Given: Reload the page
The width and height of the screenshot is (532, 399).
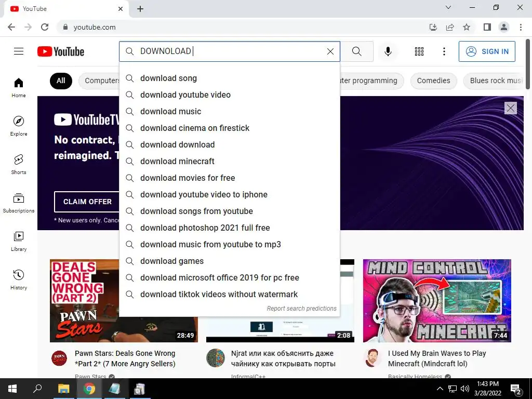Looking at the screenshot, I should click(45, 27).
